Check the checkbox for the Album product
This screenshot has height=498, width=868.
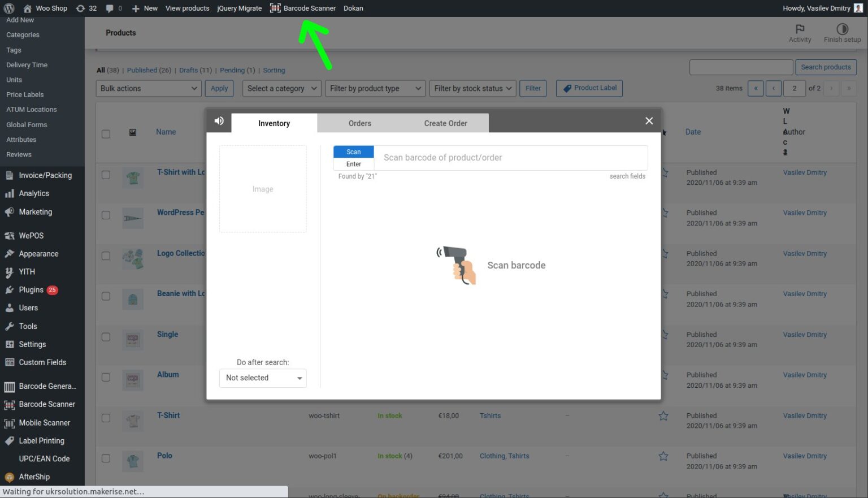pos(106,376)
